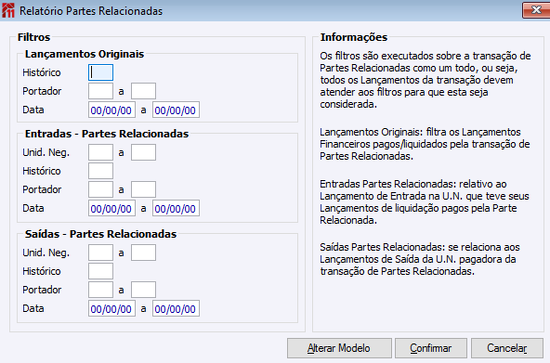Click start Data field in Lançamentos Originais
Image resolution: width=550 pixels, height=363 pixels.
point(112,110)
